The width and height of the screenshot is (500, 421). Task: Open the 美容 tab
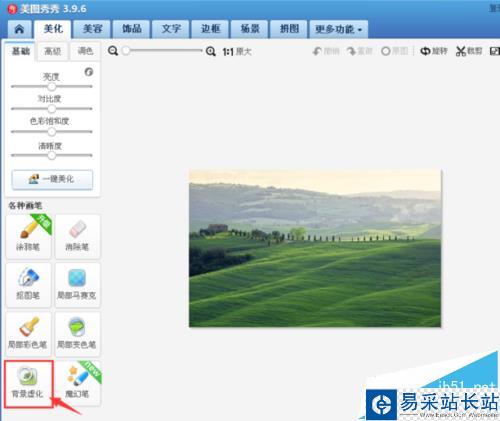point(92,29)
